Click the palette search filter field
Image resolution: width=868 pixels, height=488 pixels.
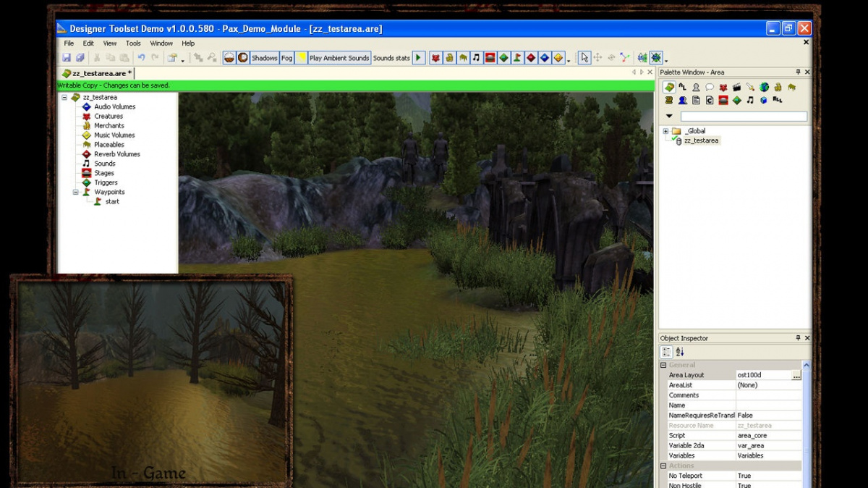[x=744, y=117]
